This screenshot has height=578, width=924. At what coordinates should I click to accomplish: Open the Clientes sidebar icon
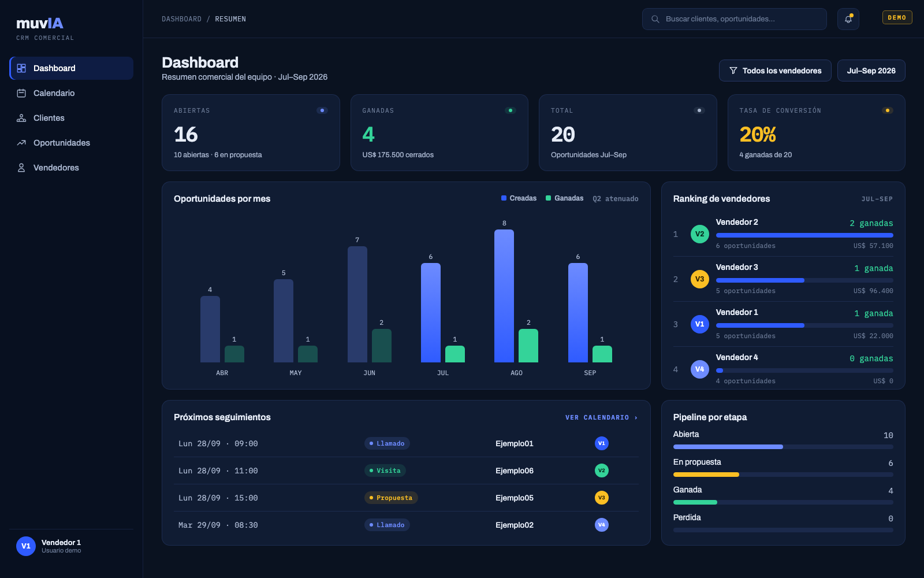click(21, 118)
